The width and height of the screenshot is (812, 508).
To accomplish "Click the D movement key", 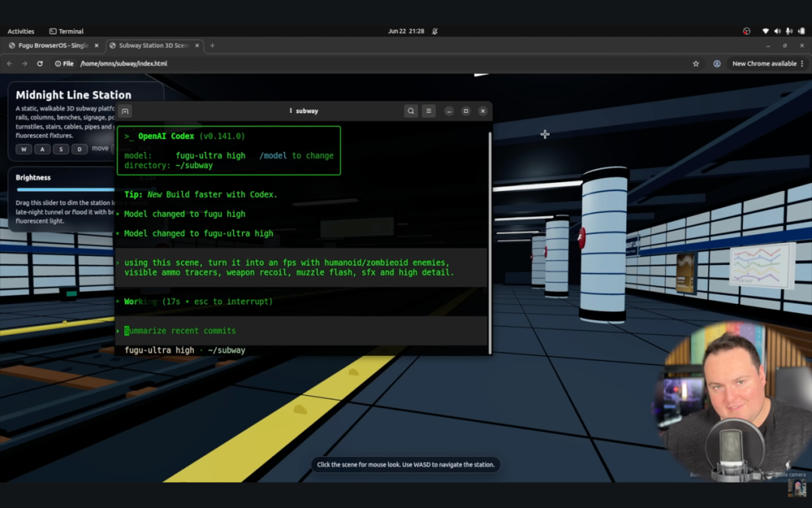I will (79, 149).
